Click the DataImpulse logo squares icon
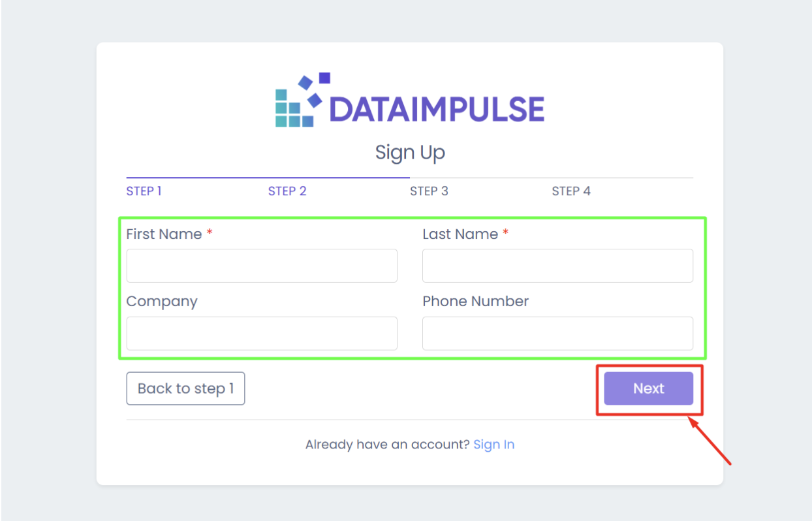Screen dimensions: 812x521 click(x=302, y=101)
